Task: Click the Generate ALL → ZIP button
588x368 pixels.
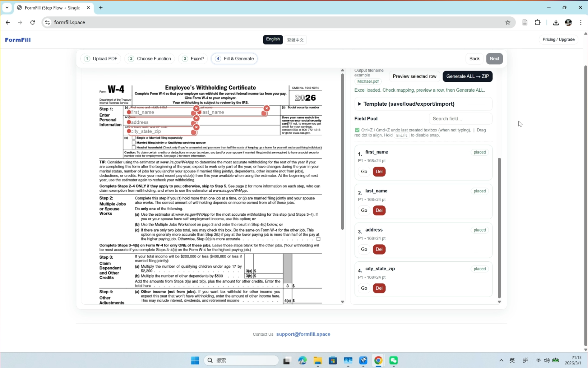Action: coord(467,76)
